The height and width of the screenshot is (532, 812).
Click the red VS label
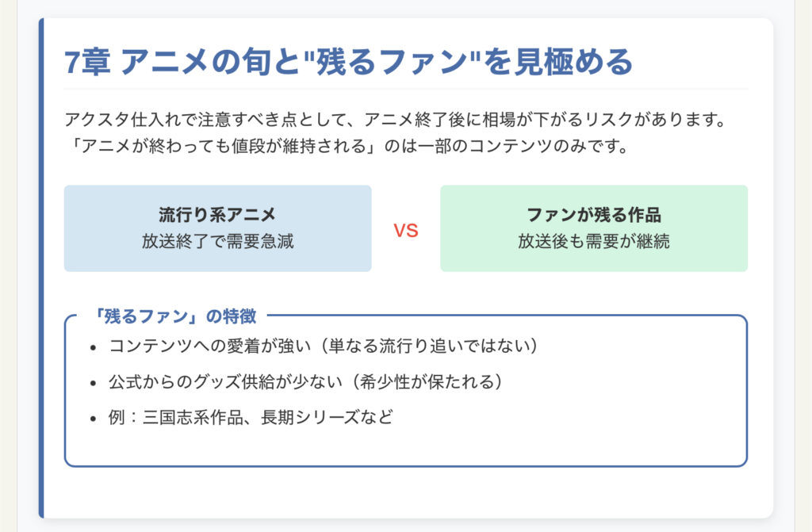405,231
